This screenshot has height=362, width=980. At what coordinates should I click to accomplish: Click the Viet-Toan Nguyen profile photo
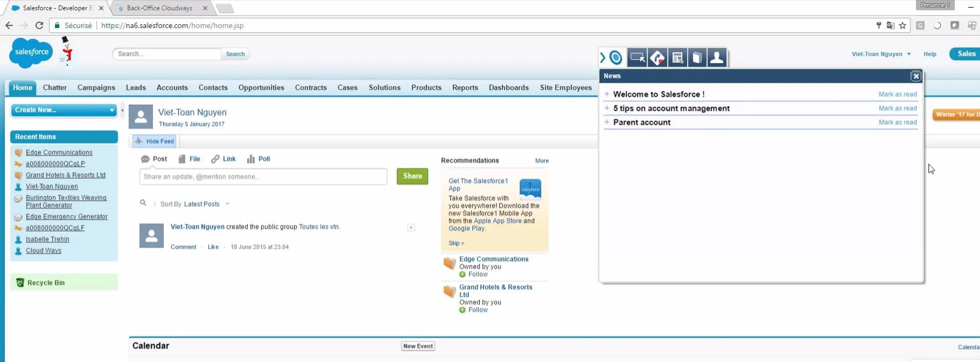pos(141,117)
